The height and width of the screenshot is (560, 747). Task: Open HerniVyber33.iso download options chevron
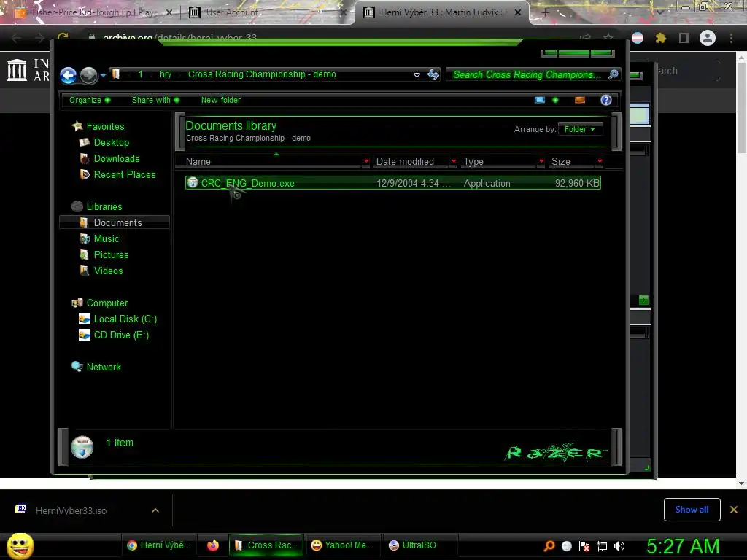(x=155, y=510)
